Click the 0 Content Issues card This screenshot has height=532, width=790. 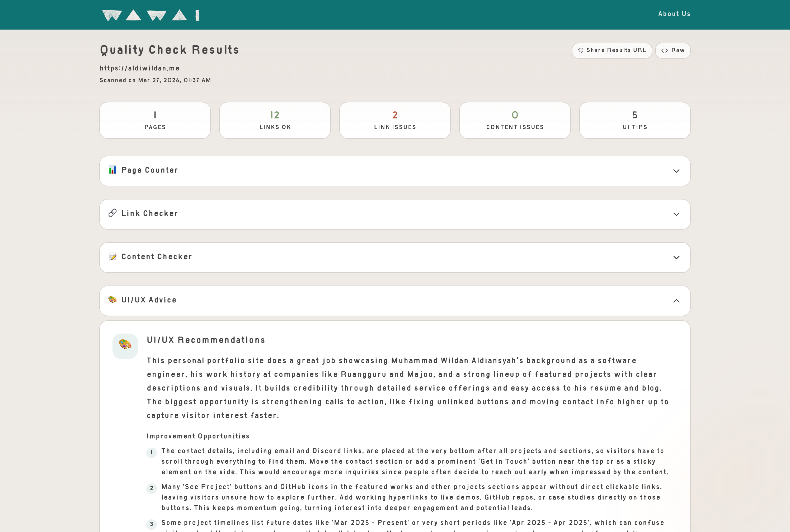(x=515, y=120)
